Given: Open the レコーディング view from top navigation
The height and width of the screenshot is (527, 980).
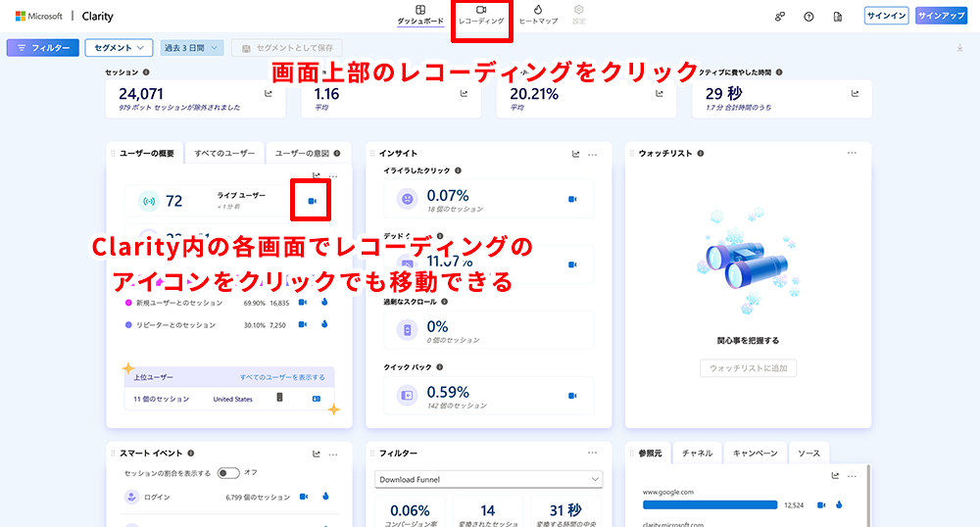Looking at the screenshot, I should pyautogui.click(x=480, y=14).
